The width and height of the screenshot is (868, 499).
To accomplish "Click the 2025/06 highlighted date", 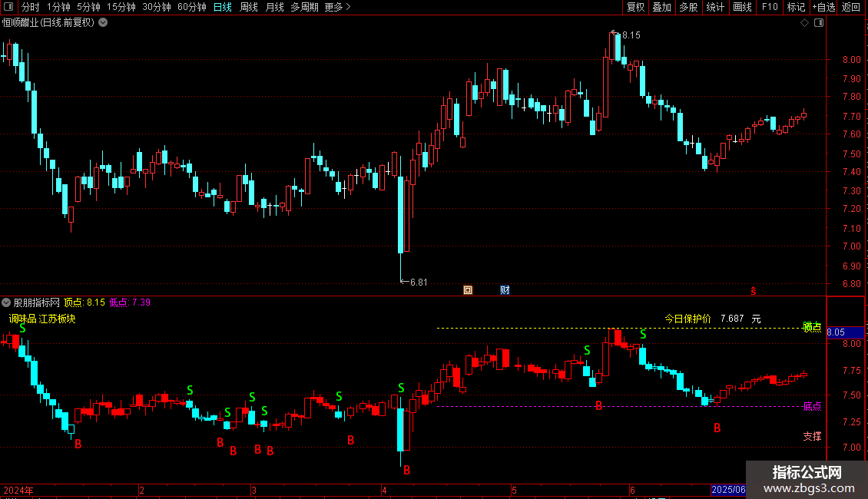I will (x=728, y=490).
